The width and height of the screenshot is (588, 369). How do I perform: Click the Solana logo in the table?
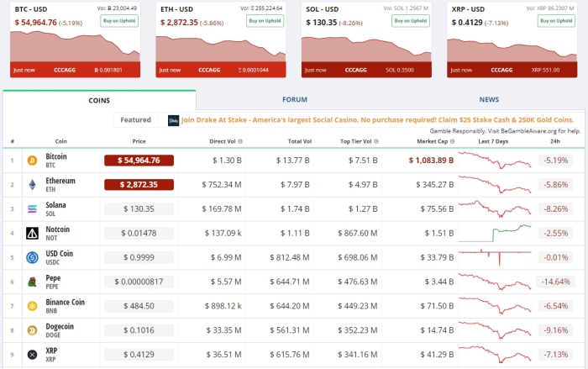pyautogui.click(x=33, y=208)
